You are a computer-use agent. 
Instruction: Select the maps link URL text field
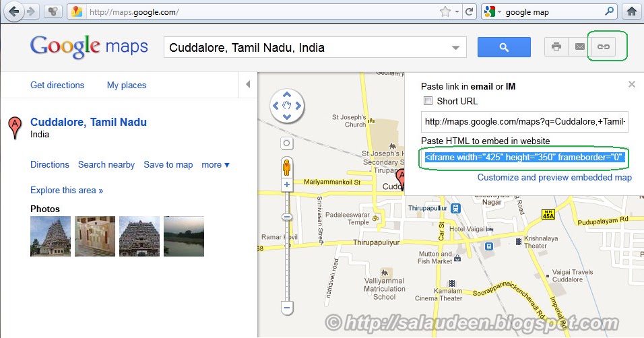(x=525, y=122)
